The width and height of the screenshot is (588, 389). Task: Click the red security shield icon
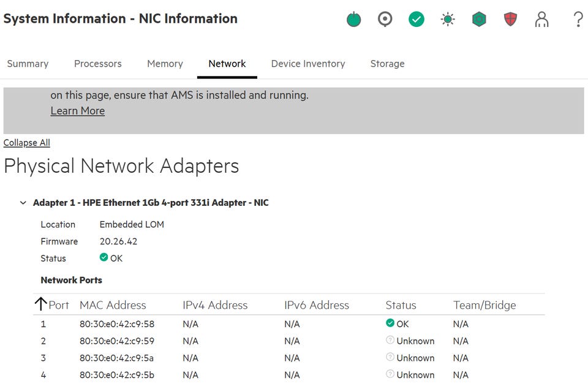tap(510, 20)
